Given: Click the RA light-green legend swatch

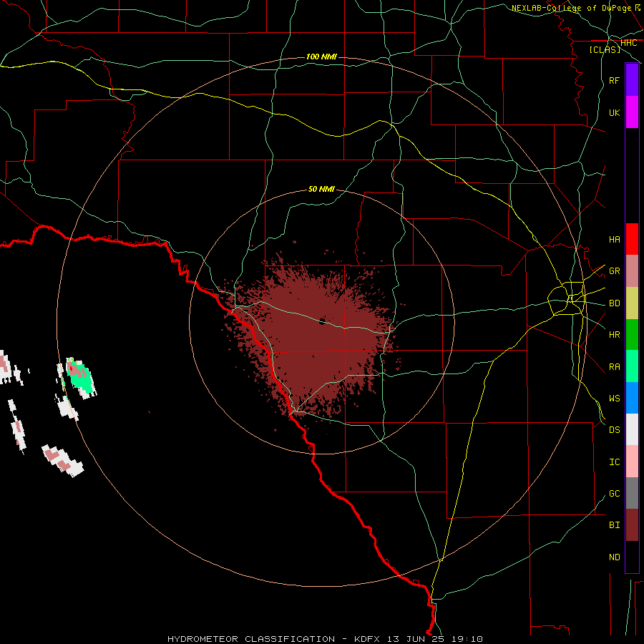Looking at the screenshot, I should point(632,366).
